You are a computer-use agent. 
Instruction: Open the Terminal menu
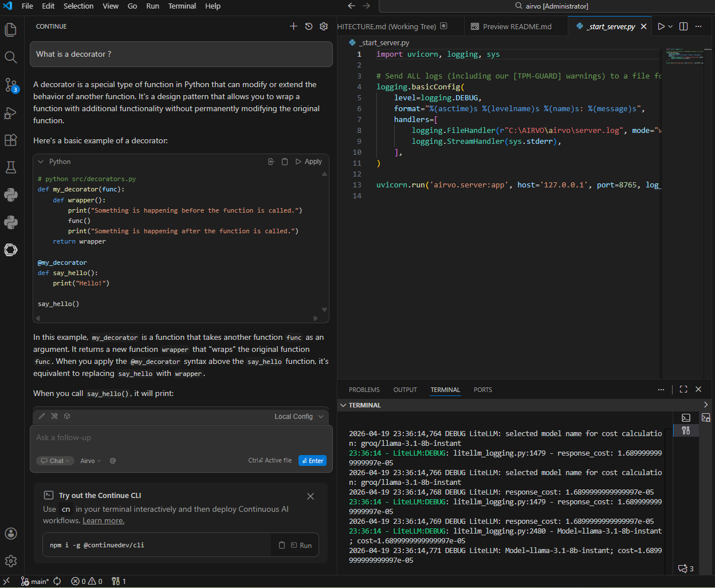click(182, 6)
